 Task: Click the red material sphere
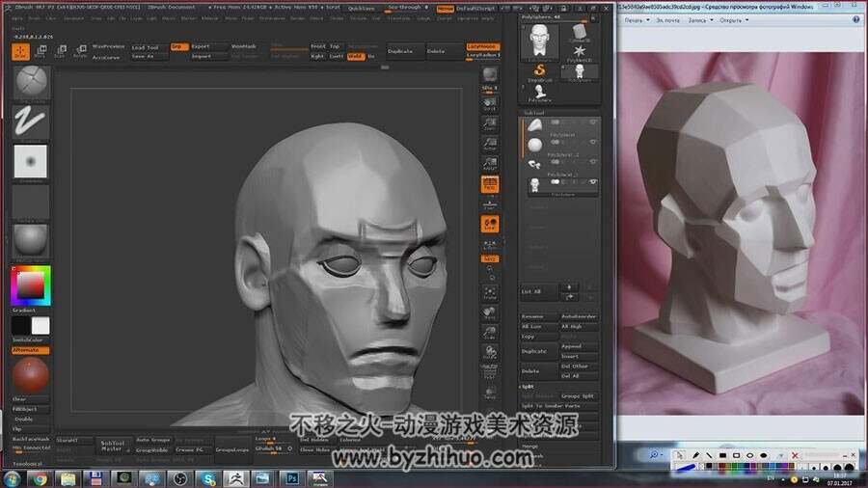point(31,375)
